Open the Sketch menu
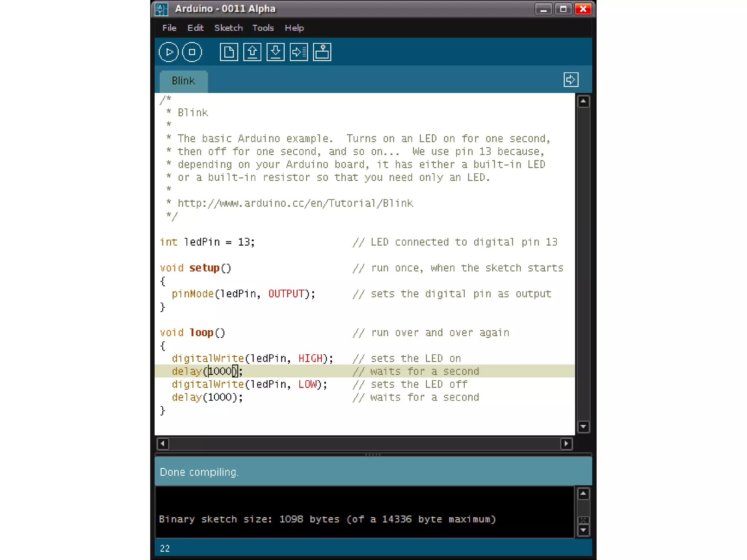The width and height of the screenshot is (747, 560). [x=228, y=28]
